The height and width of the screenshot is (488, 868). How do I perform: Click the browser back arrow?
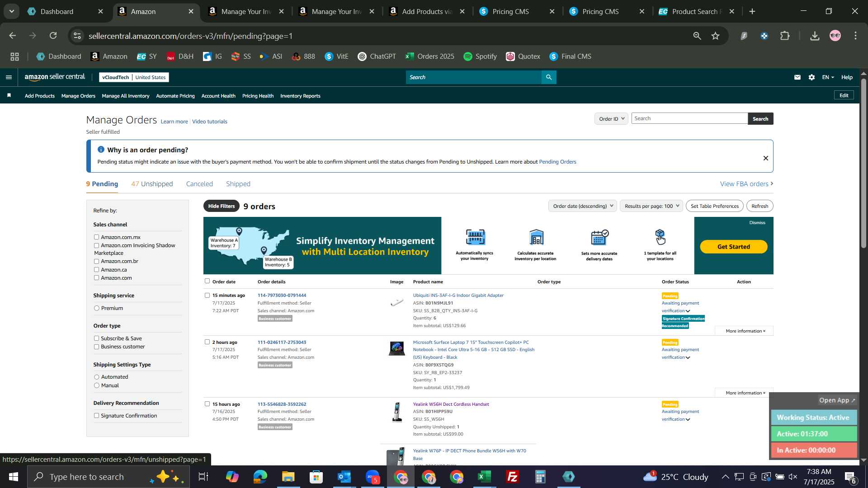pos(12,36)
